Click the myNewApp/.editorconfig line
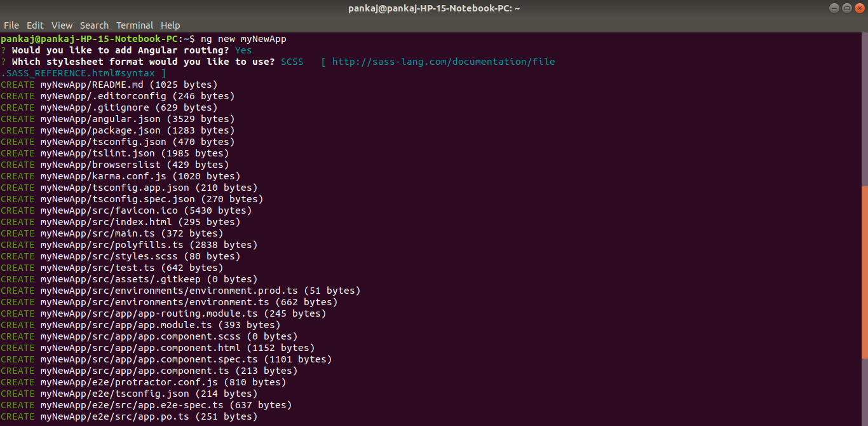This screenshot has width=868, height=426. click(118, 96)
